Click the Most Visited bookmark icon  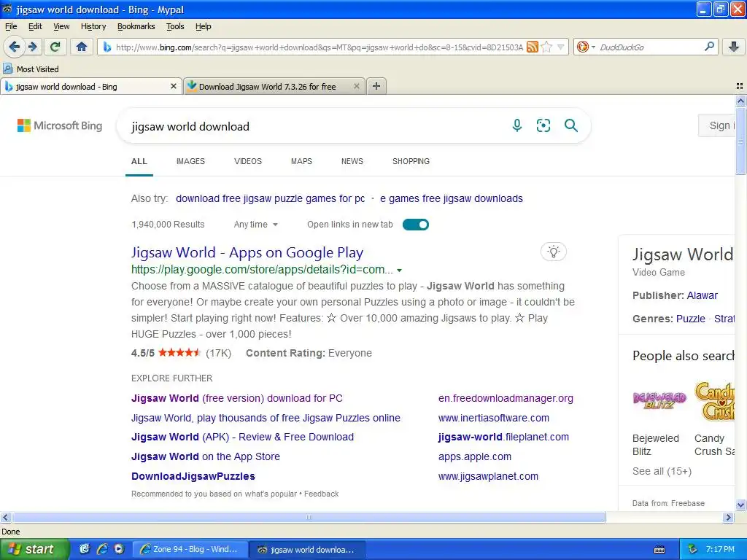click(x=7, y=69)
